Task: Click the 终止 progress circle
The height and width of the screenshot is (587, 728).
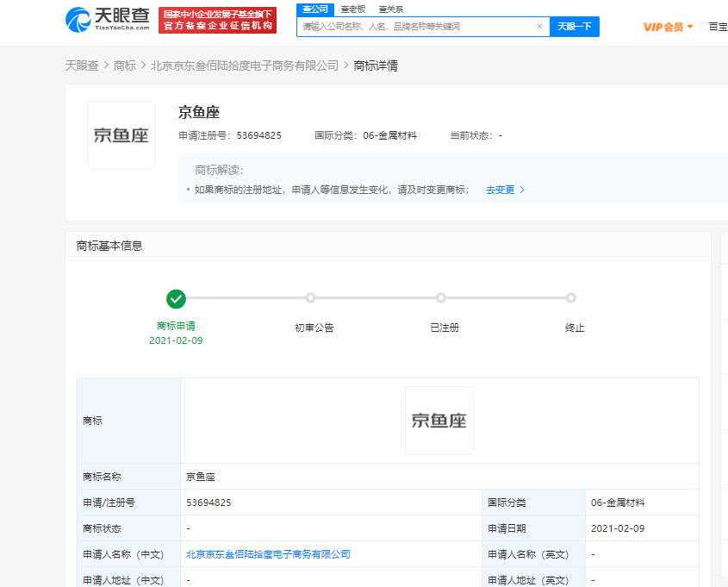Action: point(571,297)
